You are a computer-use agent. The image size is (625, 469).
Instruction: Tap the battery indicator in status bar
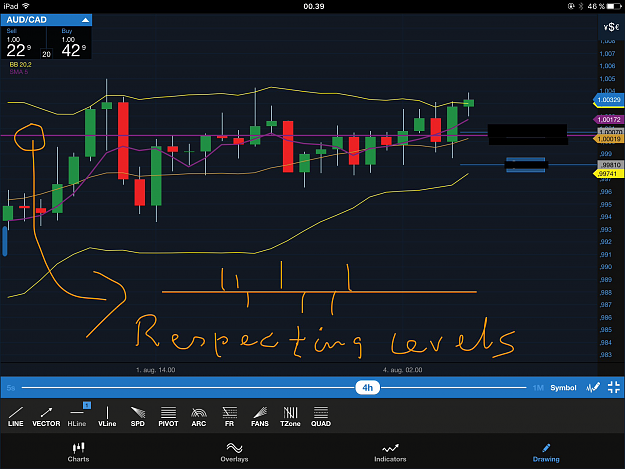(x=613, y=6)
